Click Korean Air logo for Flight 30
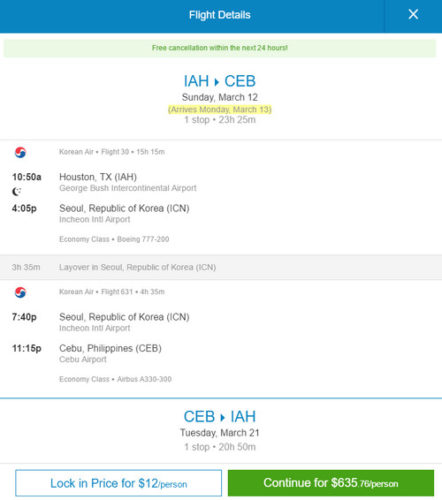The height and width of the screenshot is (500, 442). 20,152
